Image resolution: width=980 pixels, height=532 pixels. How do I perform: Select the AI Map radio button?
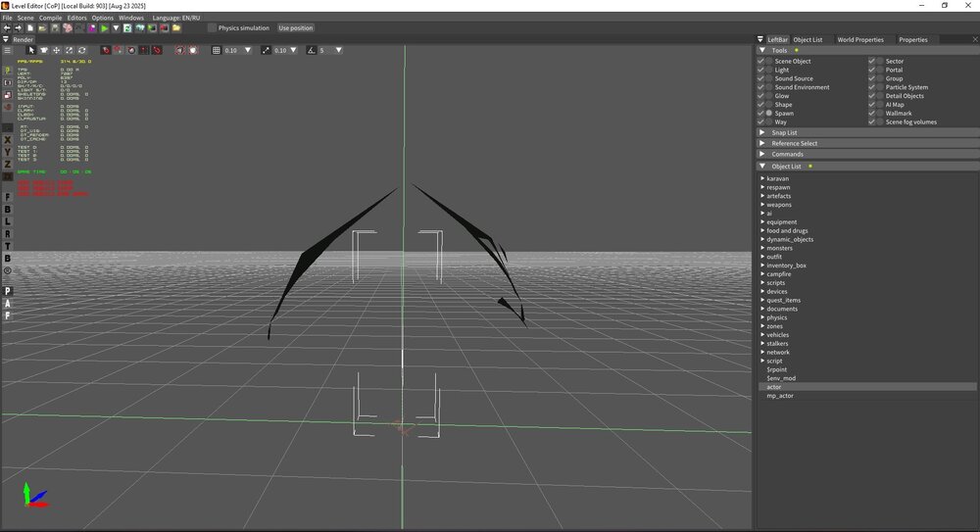pyautogui.click(x=880, y=105)
